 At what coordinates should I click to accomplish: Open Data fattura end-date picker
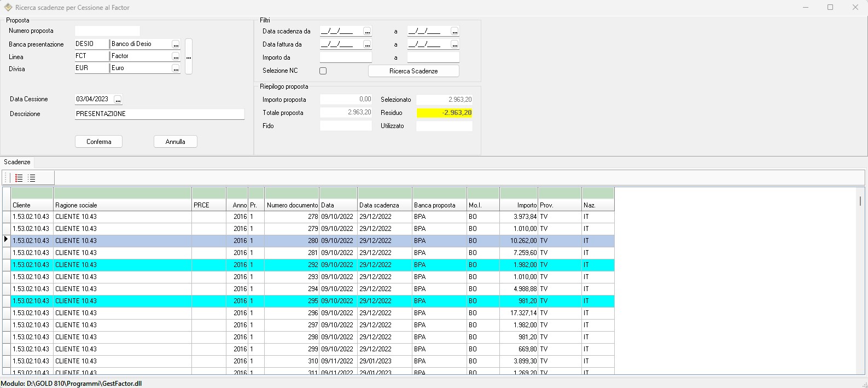click(455, 44)
